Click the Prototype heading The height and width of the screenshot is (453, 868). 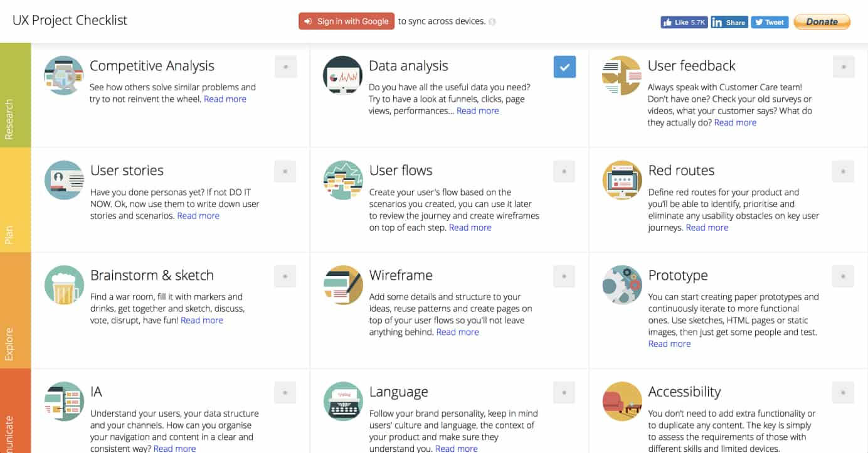678,275
